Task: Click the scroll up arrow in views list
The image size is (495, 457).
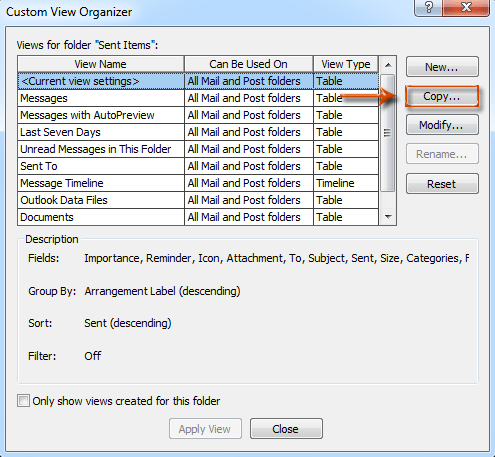Action: pos(388,65)
